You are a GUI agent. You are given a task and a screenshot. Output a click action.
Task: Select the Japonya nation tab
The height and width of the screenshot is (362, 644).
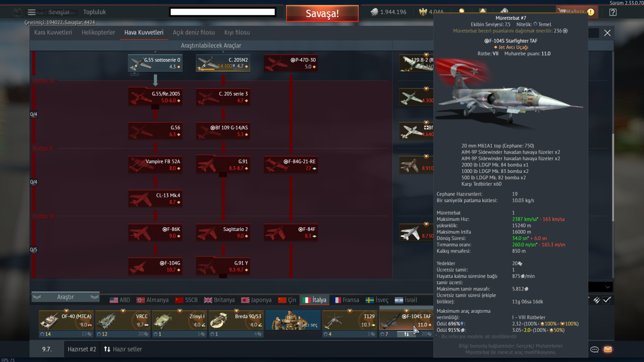coord(256,300)
